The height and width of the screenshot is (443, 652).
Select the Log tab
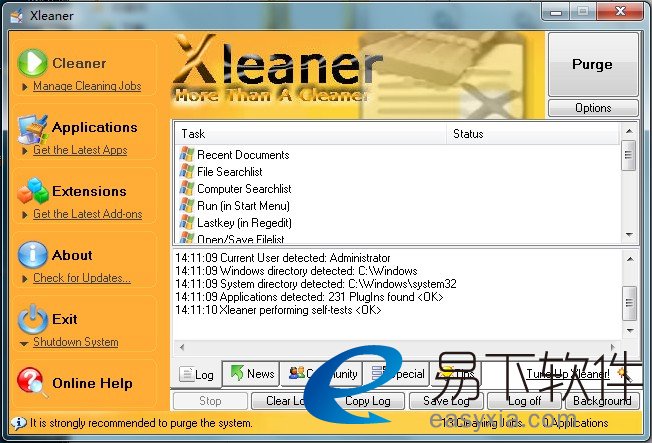pyautogui.click(x=196, y=375)
